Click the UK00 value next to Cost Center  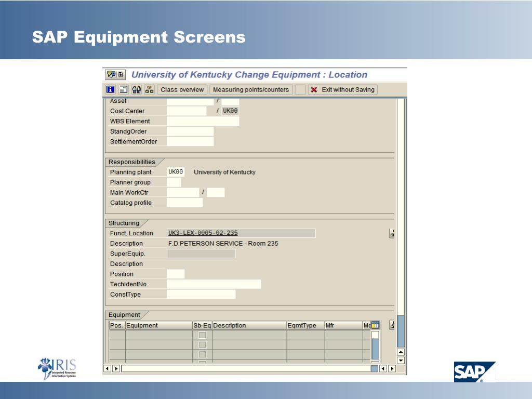click(230, 111)
